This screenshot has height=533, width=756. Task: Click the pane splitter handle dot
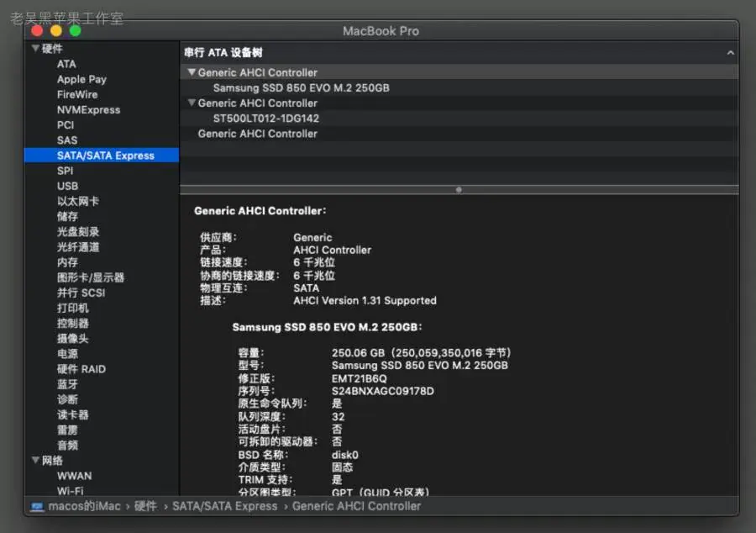coord(459,190)
